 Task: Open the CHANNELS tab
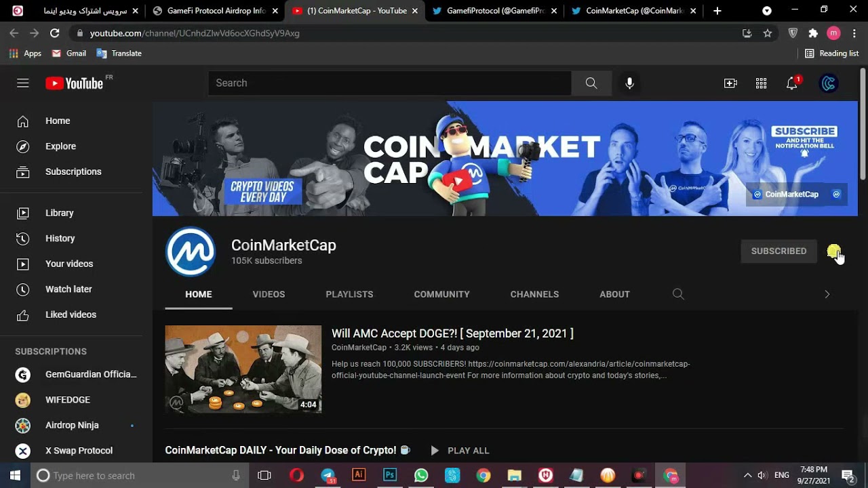[x=534, y=294]
